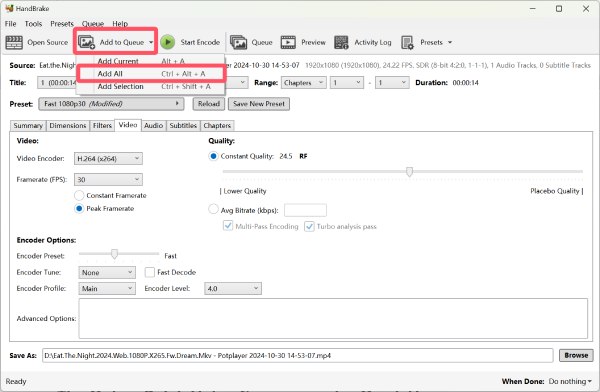Open the Fast 1080p30 preset selector
Image resolution: width=600 pixels, height=392 pixels.
coord(111,104)
